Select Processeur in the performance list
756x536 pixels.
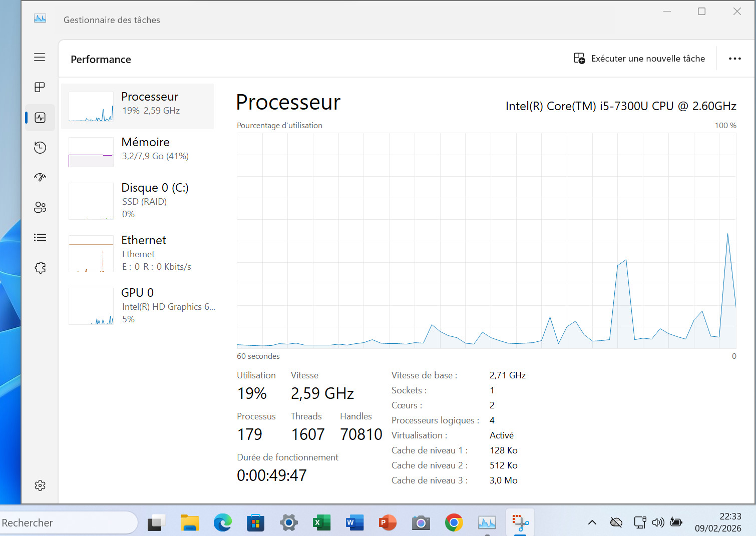[x=137, y=106]
